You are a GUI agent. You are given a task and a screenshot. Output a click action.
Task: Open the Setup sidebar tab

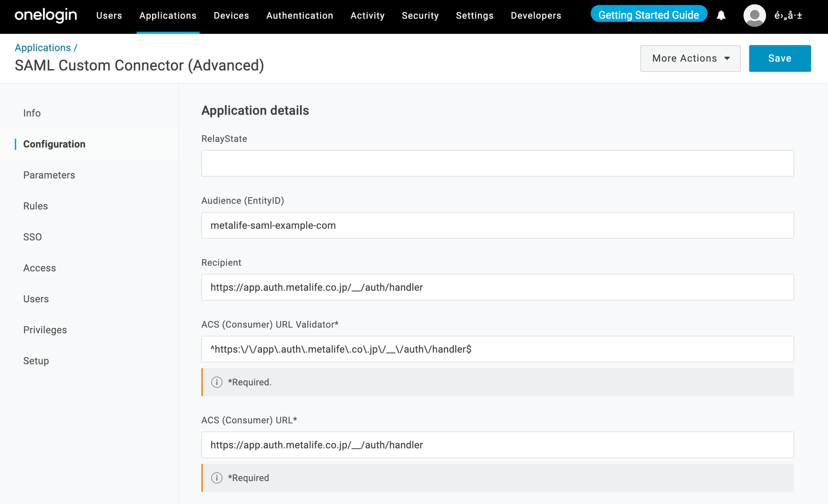[89, 361]
